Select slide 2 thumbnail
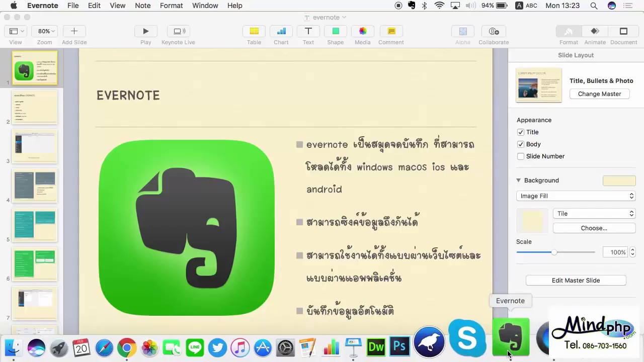 point(35,107)
